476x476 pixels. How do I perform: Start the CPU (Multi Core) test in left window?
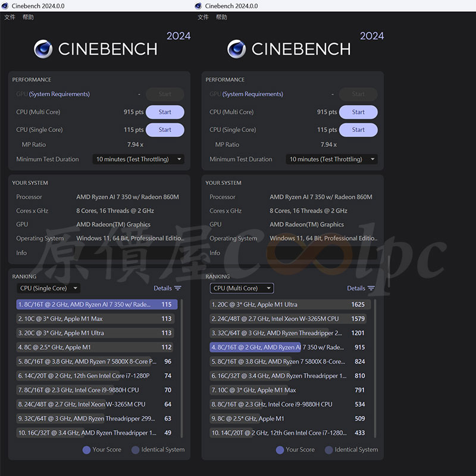(165, 112)
